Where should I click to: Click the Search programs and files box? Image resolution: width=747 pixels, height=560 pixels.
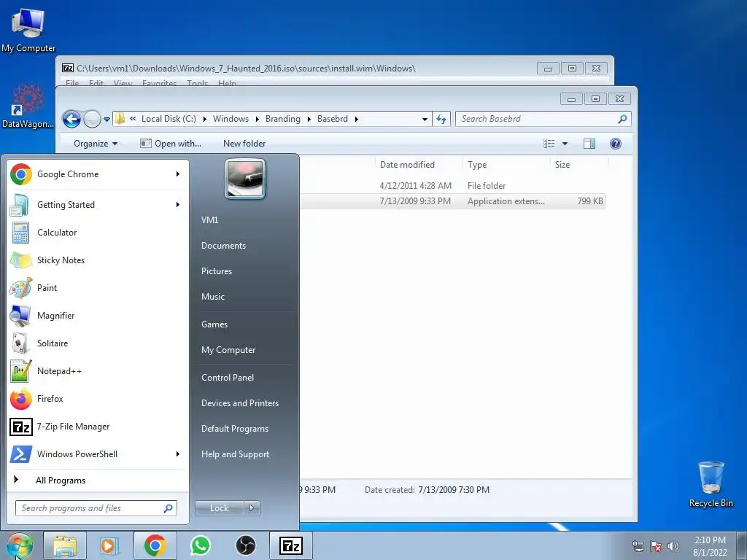(96, 508)
